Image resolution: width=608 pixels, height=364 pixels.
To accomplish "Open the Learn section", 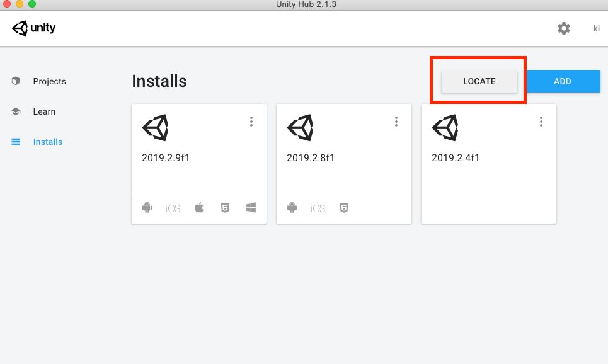I will [x=44, y=111].
